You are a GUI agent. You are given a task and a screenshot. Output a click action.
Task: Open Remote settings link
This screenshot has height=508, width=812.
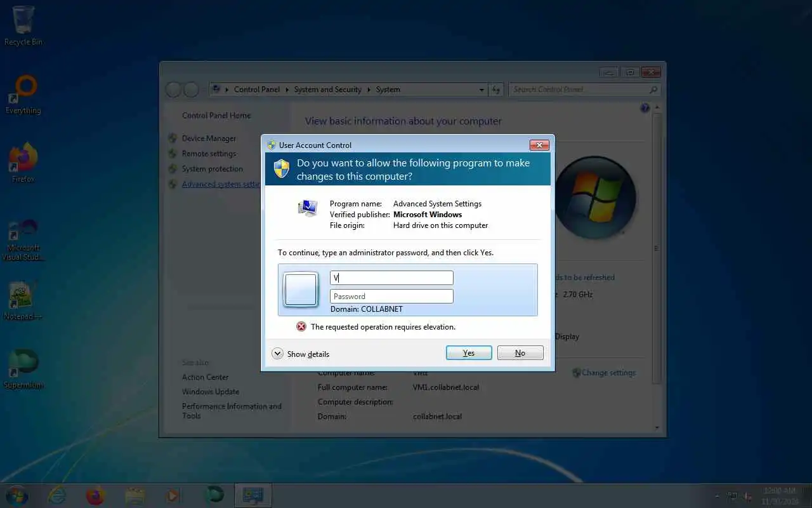pos(209,154)
